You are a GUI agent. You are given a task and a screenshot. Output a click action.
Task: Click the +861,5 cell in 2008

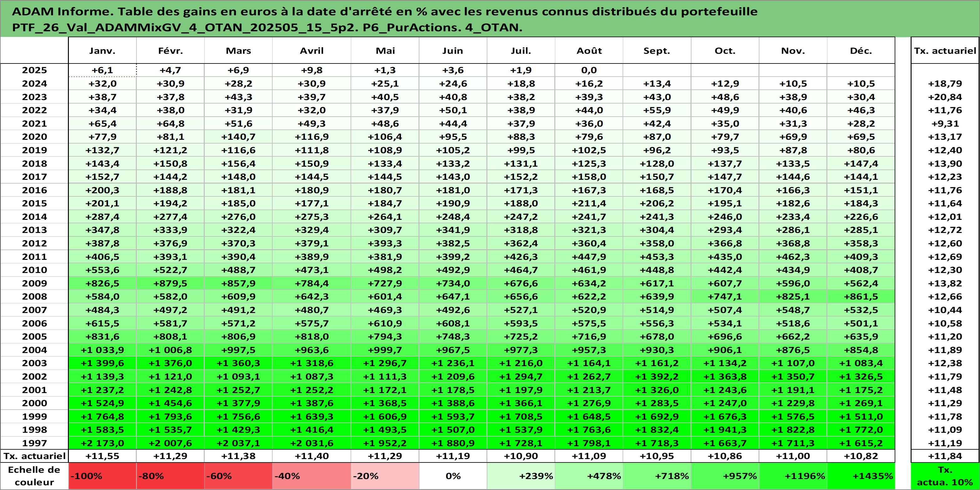click(861, 296)
